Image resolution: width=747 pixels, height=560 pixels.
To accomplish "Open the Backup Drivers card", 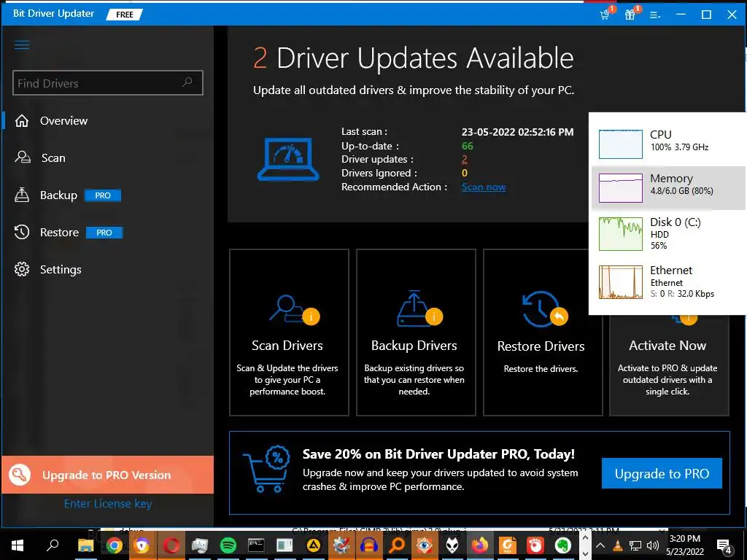I will tap(416, 332).
